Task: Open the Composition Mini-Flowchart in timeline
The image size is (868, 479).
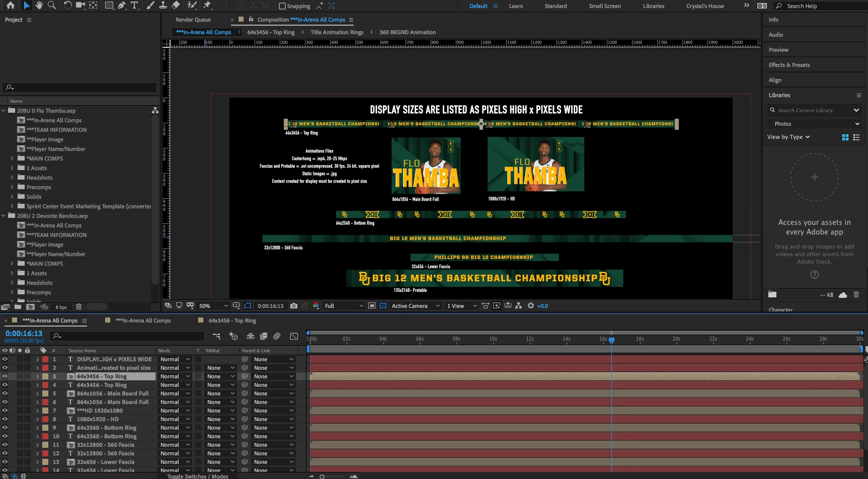Action: pyautogui.click(x=216, y=336)
